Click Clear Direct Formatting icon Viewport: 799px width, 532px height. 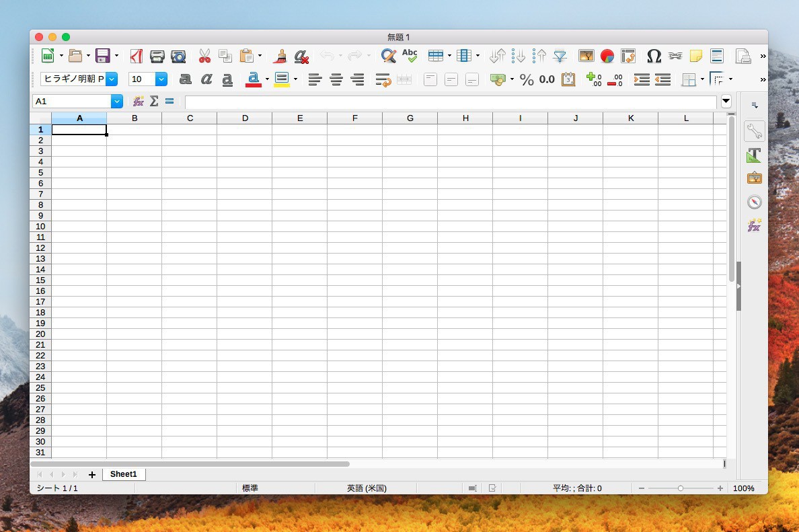coord(301,56)
